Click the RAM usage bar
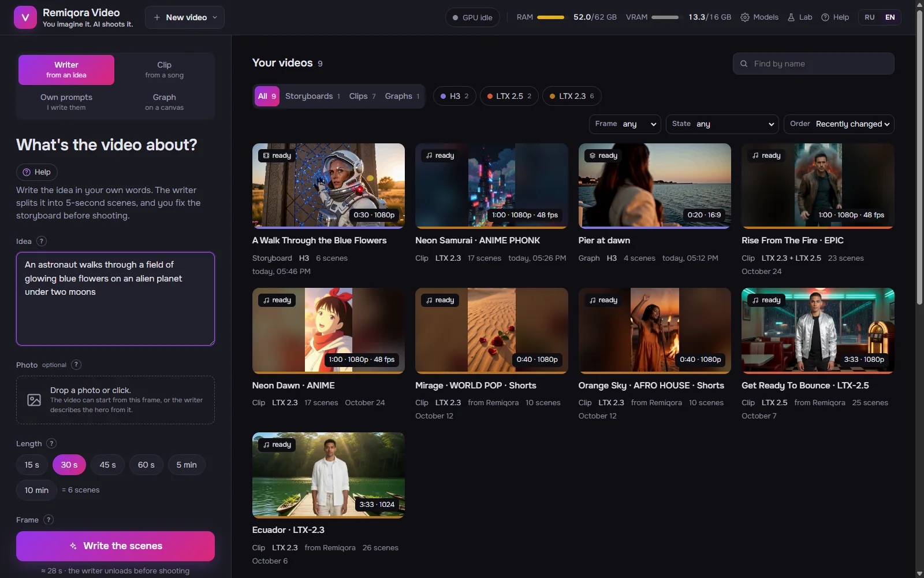The image size is (924, 578). click(x=550, y=17)
